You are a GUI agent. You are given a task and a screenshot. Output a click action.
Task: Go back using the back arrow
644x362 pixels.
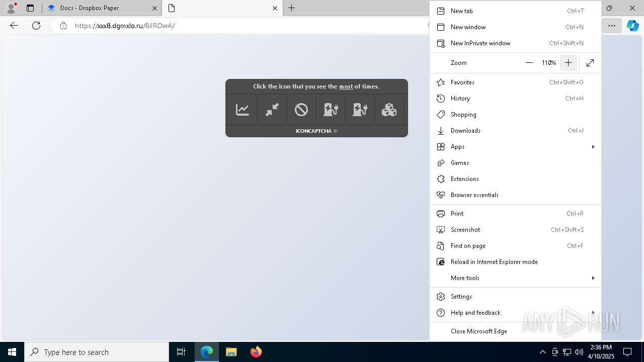[14, 26]
